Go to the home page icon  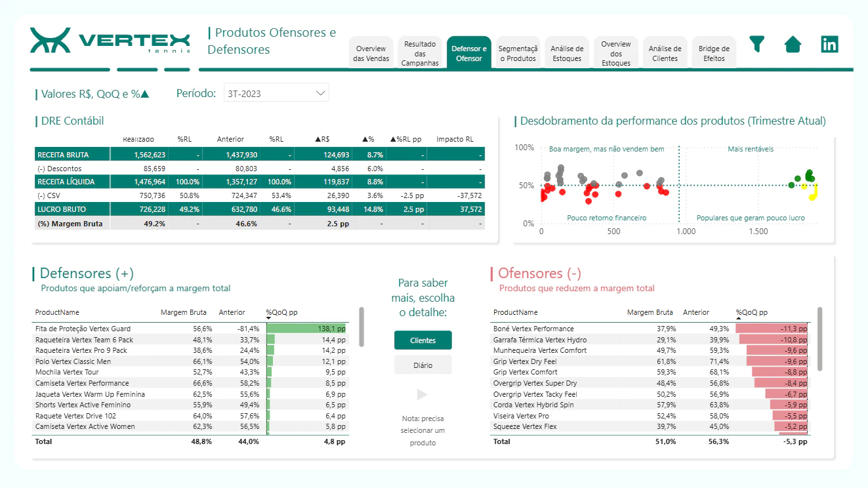point(793,44)
